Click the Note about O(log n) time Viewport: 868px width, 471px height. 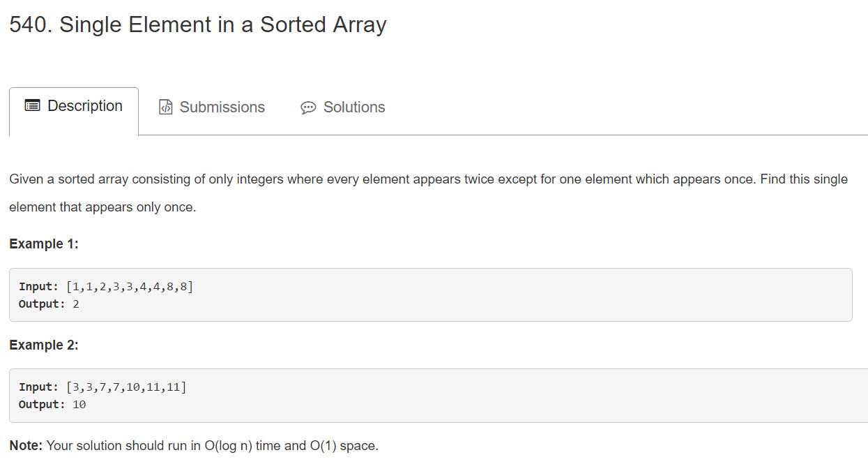tap(194, 446)
